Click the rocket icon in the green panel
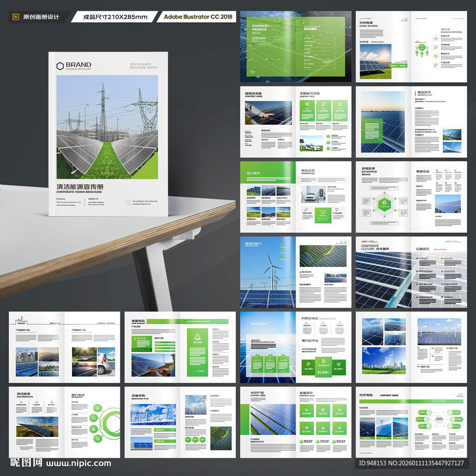 pos(197,337)
